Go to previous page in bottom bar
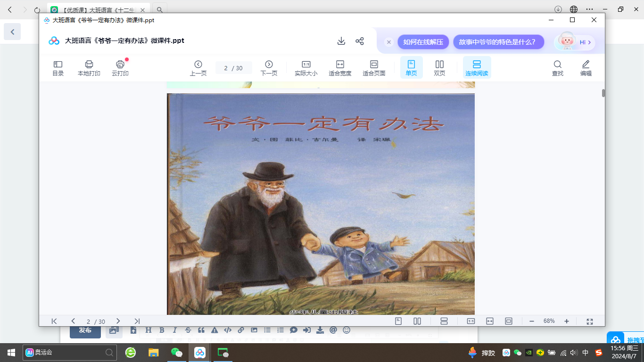Viewport: 644px width, 362px height. coord(73,321)
